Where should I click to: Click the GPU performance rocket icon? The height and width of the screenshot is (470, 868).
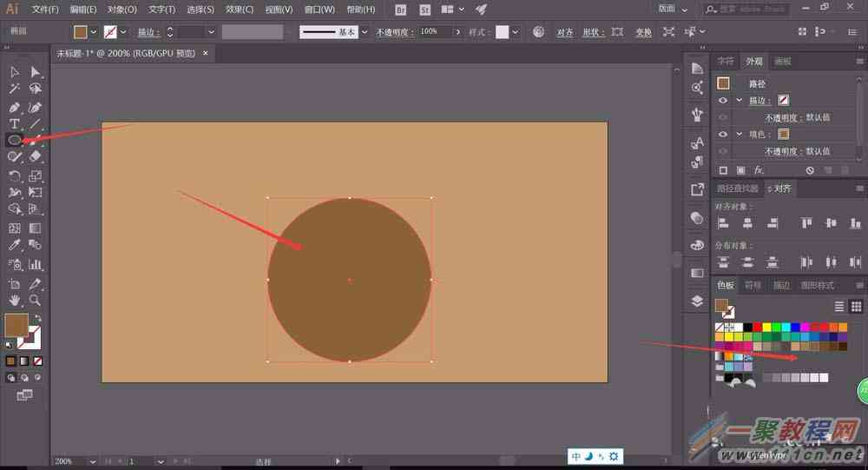point(481,10)
